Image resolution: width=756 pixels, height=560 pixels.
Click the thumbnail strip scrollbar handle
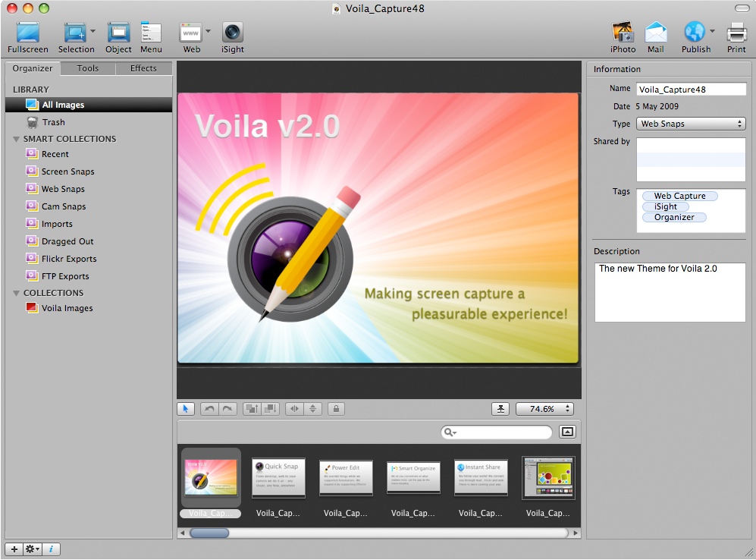[x=209, y=533]
